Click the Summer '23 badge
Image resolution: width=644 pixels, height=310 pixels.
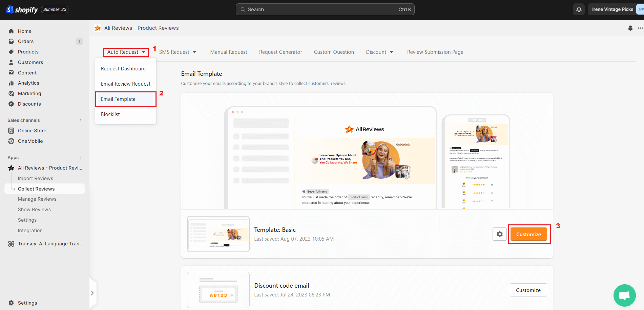55,9
